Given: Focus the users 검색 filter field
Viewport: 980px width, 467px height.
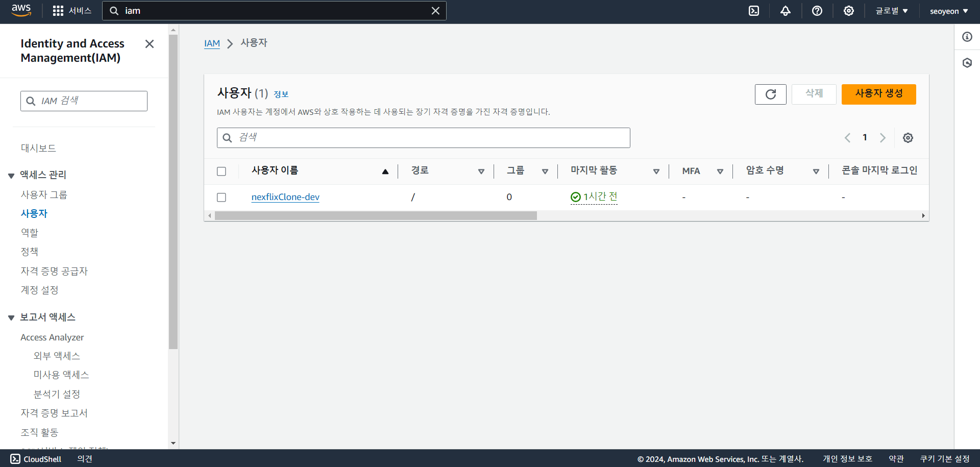Looking at the screenshot, I should 424,138.
